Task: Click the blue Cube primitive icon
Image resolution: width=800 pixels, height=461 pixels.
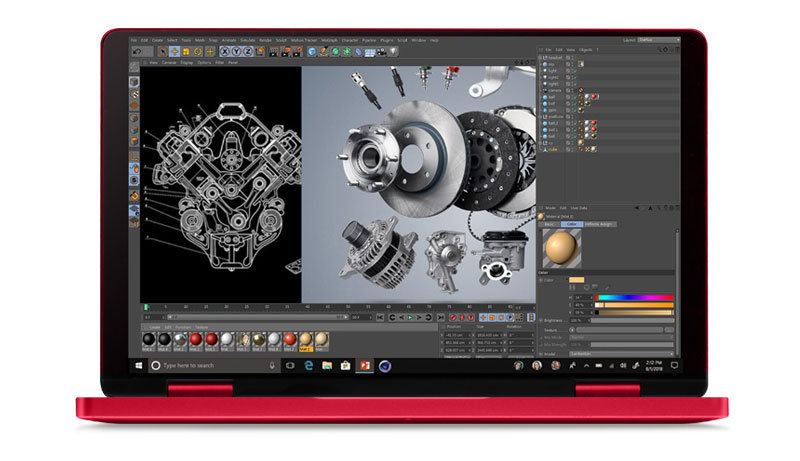Action: point(312,52)
